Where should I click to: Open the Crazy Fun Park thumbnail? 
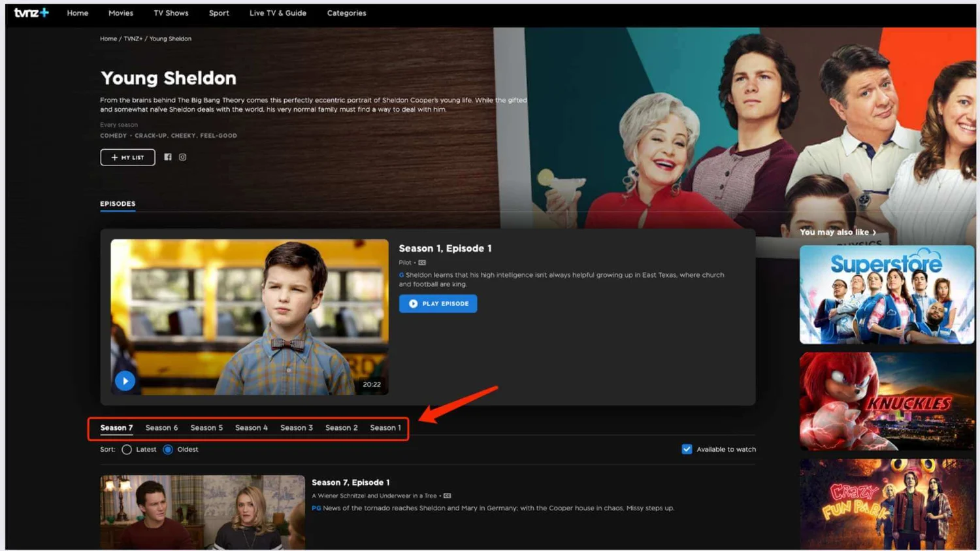tap(887, 504)
